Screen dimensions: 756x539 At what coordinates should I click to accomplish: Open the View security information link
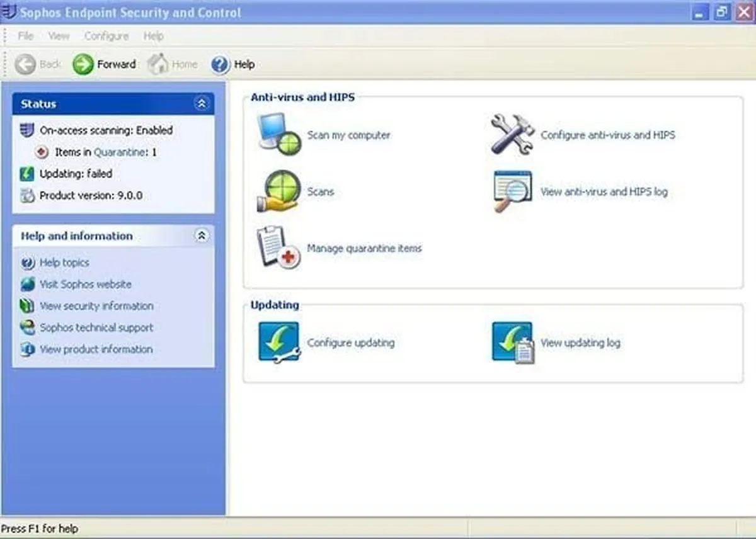[96, 306]
